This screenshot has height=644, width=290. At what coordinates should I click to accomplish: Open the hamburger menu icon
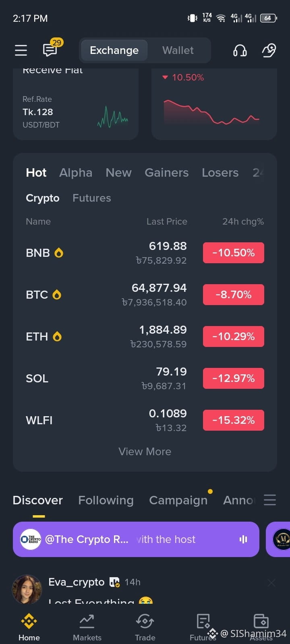pos(21,50)
